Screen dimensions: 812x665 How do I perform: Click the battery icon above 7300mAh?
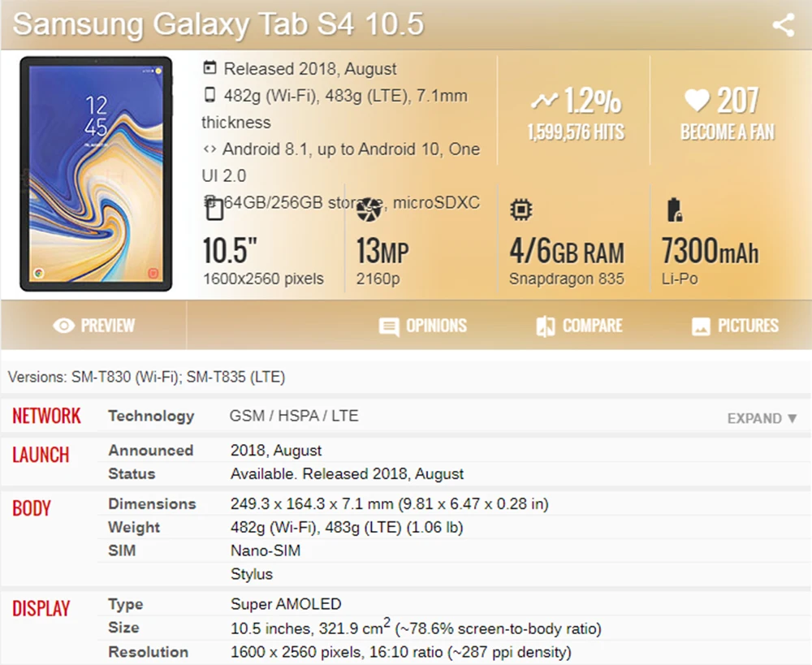tap(674, 209)
